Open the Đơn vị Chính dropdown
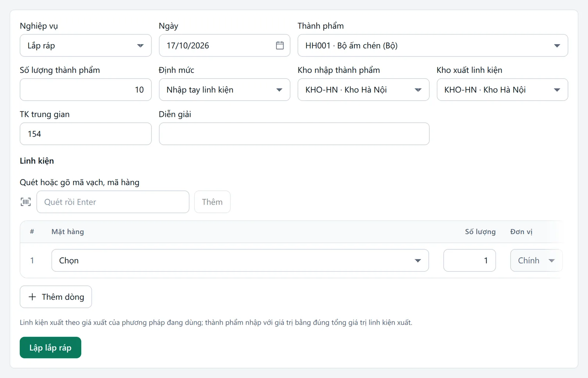Viewport: 588px width, 378px height. 536,260
